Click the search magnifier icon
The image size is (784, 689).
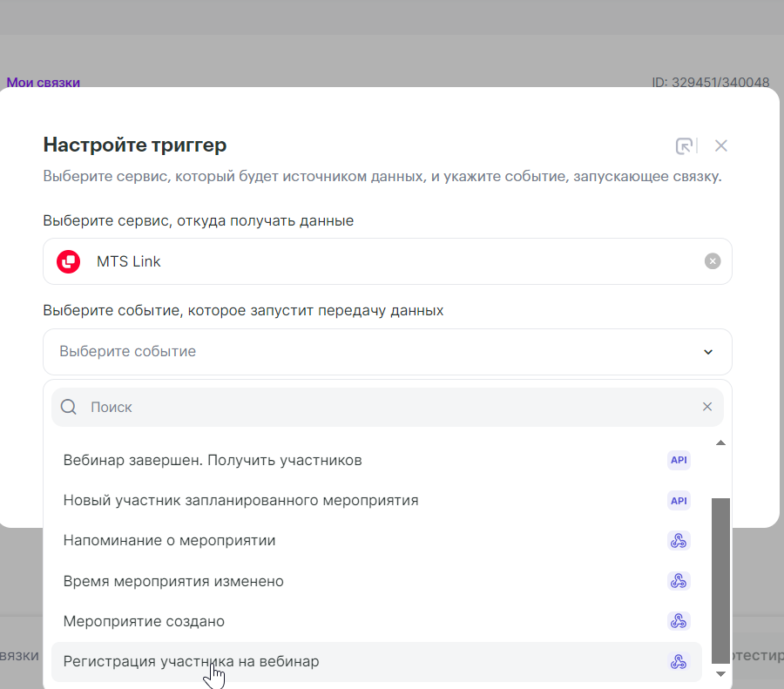tap(69, 407)
